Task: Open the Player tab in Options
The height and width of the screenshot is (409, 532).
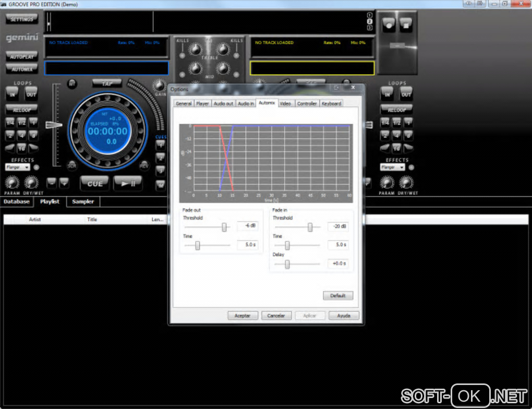Action: pos(202,103)
